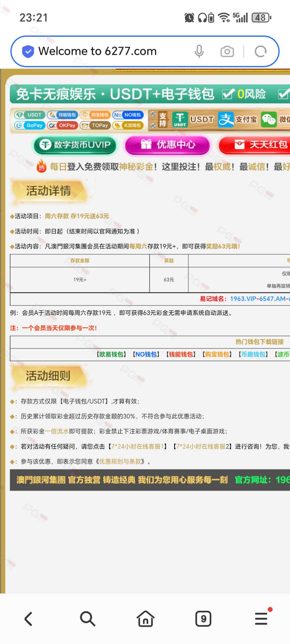Tap the Alipay 支付宝 logo
290x644 pixels.
coord(226,119)
